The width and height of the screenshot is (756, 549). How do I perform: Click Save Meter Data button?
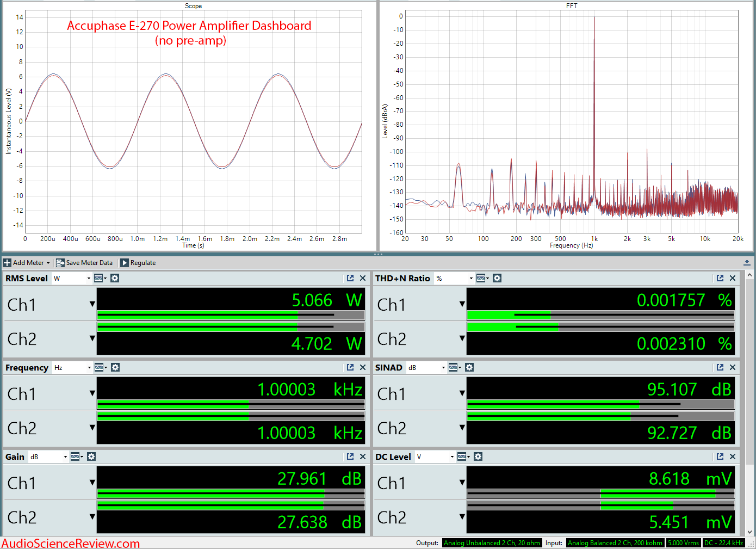point(84,263)
